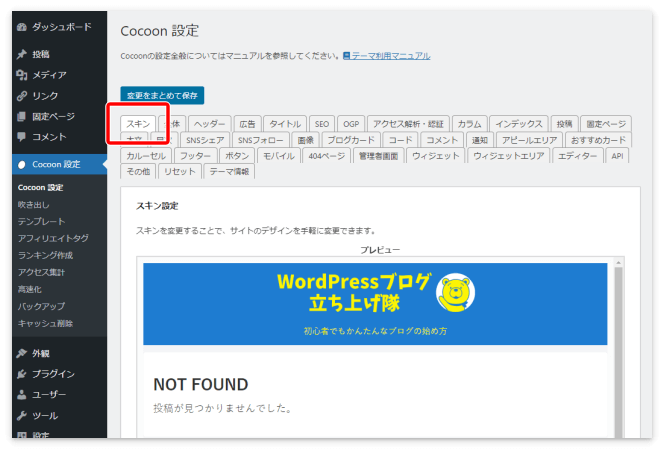Select the アクセス集計 submenu item

point(42,272)
